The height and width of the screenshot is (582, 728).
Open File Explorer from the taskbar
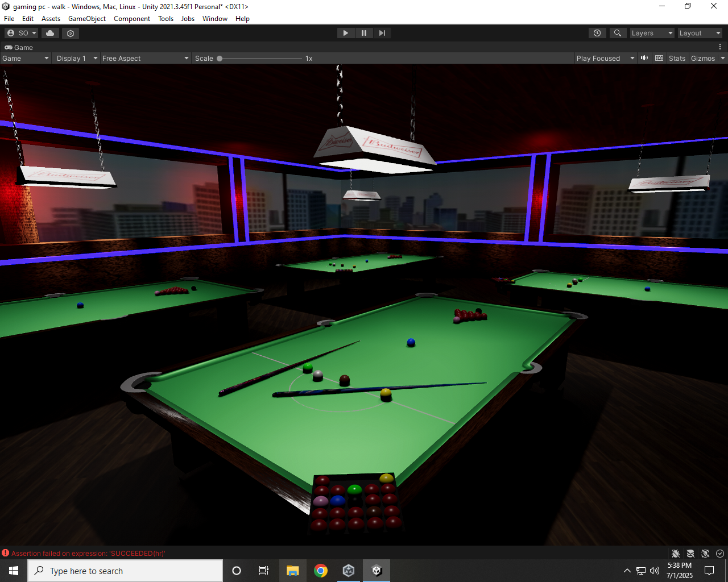coord(293,571)
